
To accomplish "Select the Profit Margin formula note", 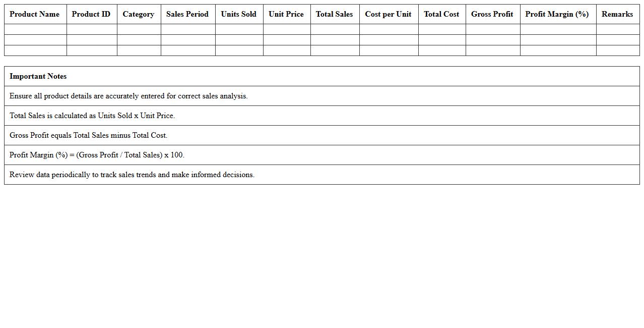I will (97, 155).
